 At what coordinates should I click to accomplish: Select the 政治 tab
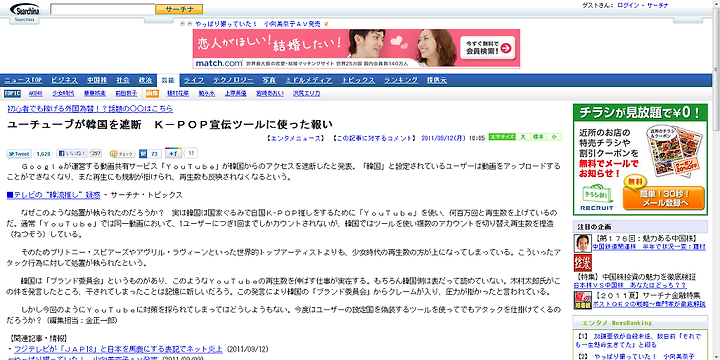[x=145, y=80]
